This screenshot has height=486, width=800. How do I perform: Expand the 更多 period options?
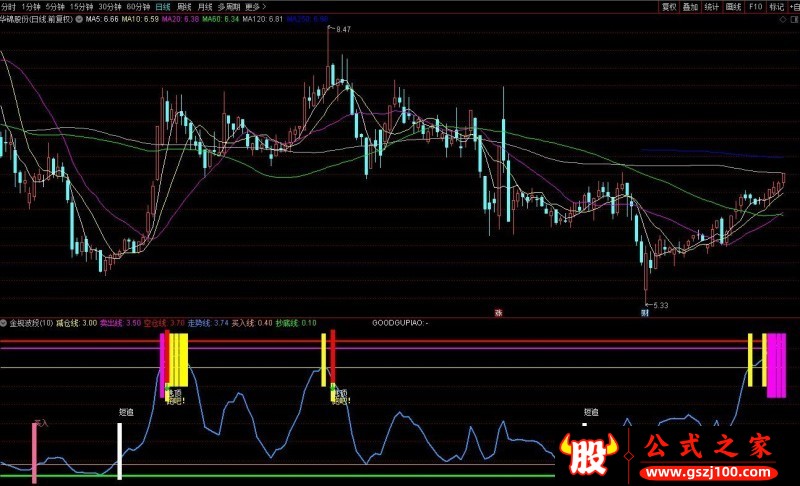[255, 6]
